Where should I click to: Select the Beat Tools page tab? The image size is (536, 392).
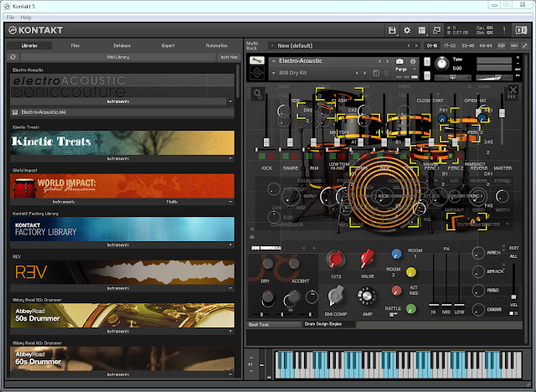[x=274, y=324]
